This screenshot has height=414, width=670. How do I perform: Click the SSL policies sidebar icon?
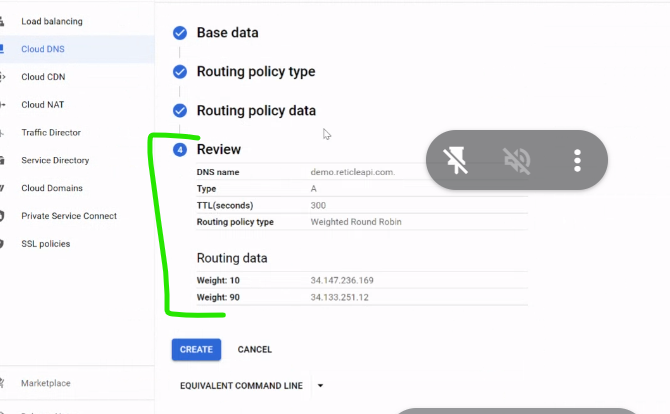coord(2,244)
